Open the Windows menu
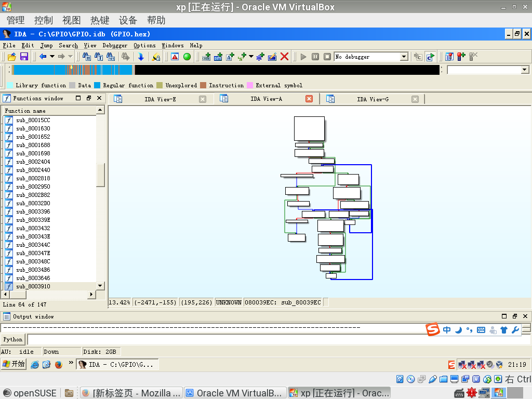 tap(172, 46)
